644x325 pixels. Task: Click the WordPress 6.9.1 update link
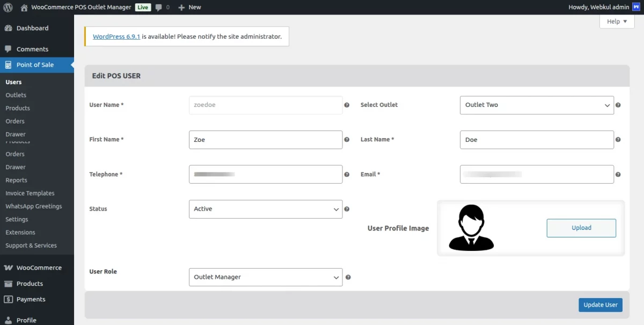click(x=116, y=37)
